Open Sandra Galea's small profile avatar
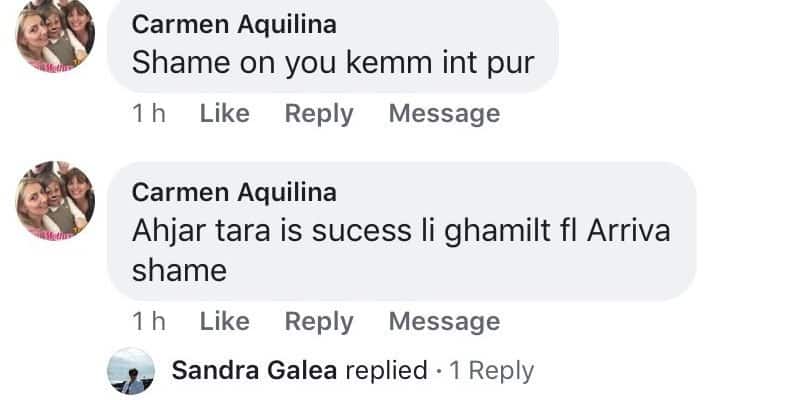 coord(131,371)
